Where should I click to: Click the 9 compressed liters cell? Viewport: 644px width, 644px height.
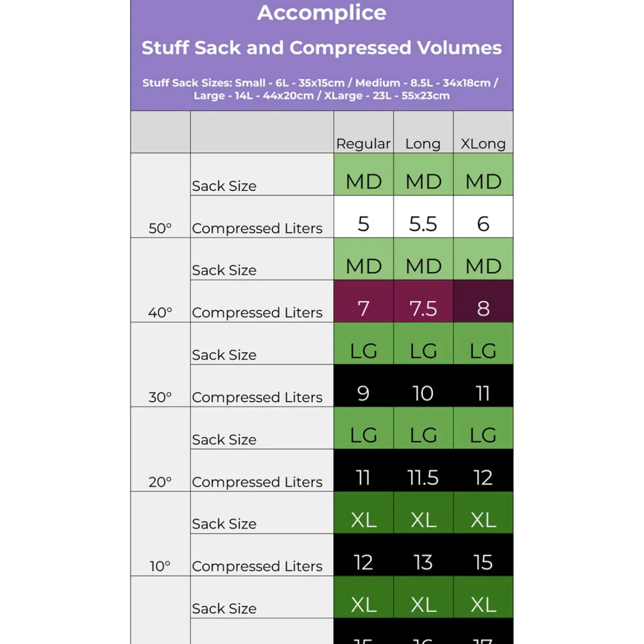coord(363,392)
